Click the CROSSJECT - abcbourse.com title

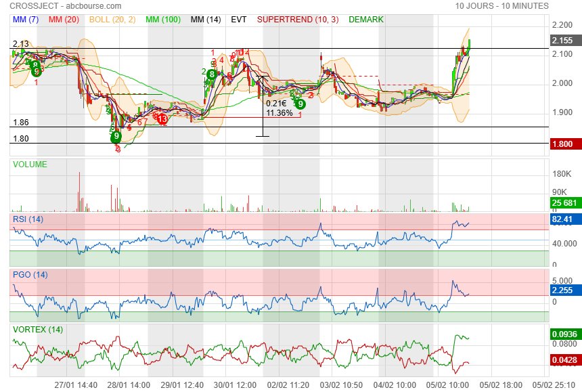coord(66,6)
